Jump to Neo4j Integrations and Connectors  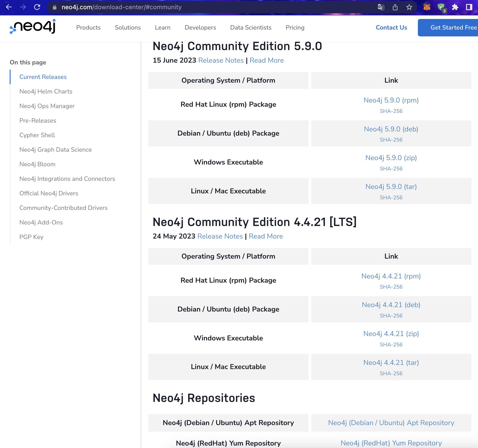(67, 179)
